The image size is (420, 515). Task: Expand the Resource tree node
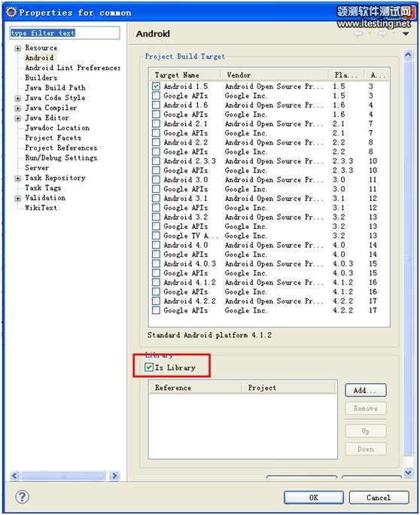pos(18,48)
